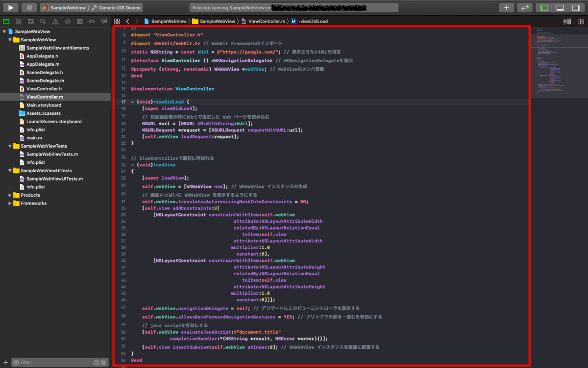This screenshot has width=588, height=368.
Task: Click the ViewController.m breadcrumb
Action: coord(263,21)
